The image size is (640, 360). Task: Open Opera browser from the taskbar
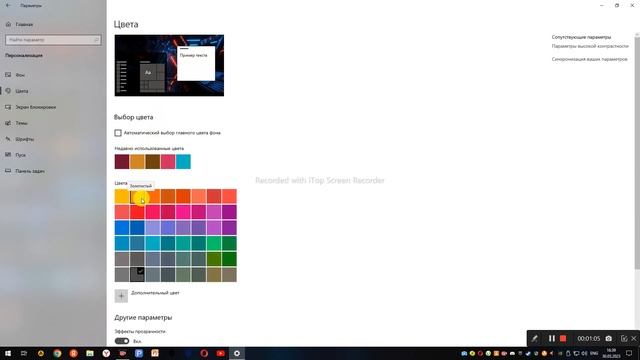pos(204,353)
